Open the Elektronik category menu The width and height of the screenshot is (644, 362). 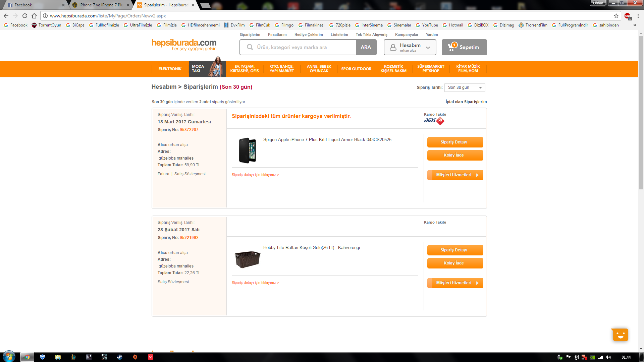(170, 69)
